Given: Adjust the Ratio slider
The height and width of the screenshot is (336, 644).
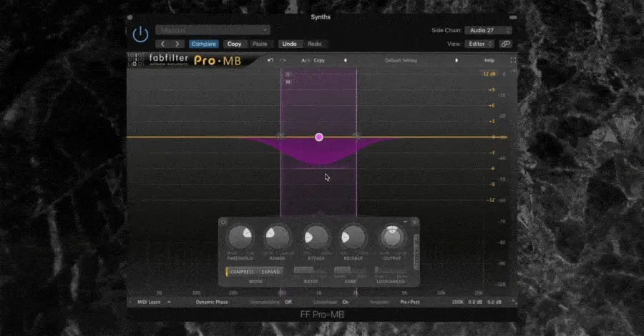Looking at the screenshot, I should [311, 270].
